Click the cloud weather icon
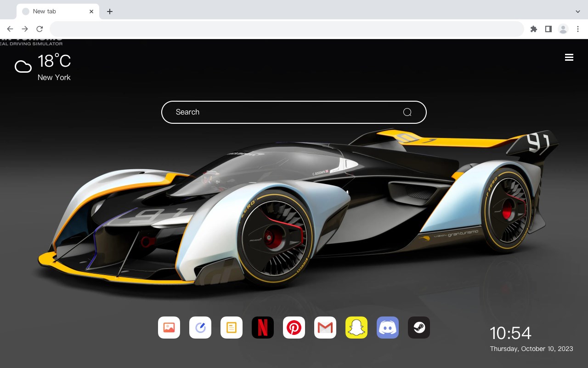The image size is (588, 368). (x=23, y=67)
